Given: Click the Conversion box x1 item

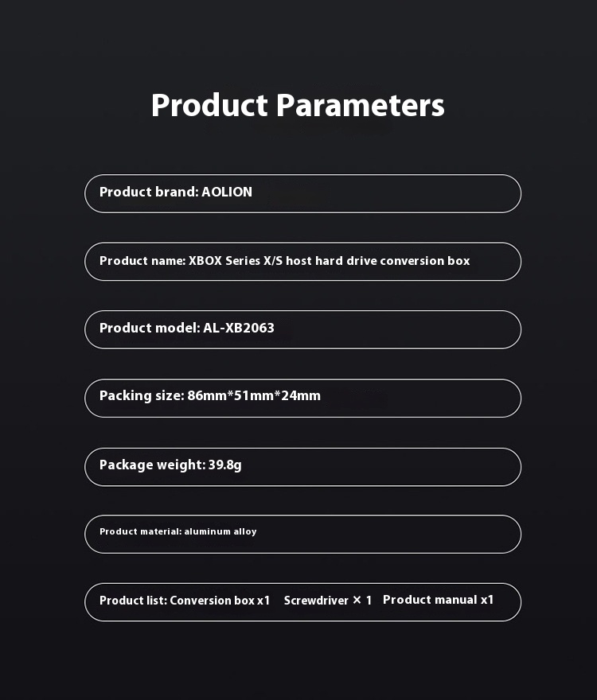Looking at the screenshot, I should tap(220, 601).
